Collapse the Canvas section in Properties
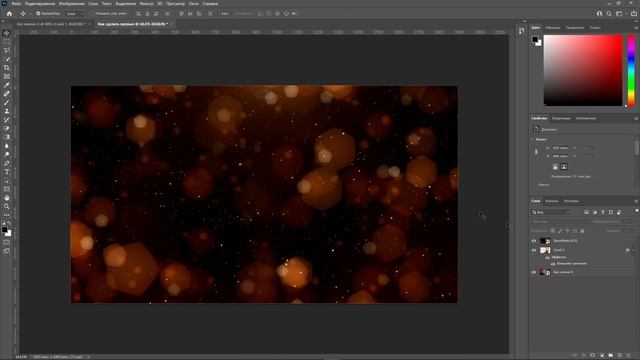 click(x=533, y=140)
